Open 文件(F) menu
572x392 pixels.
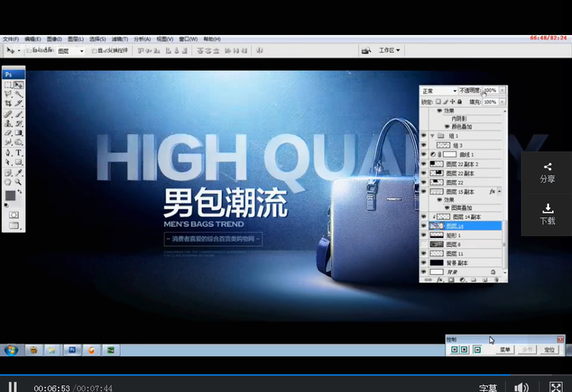[x=11, y=39]
